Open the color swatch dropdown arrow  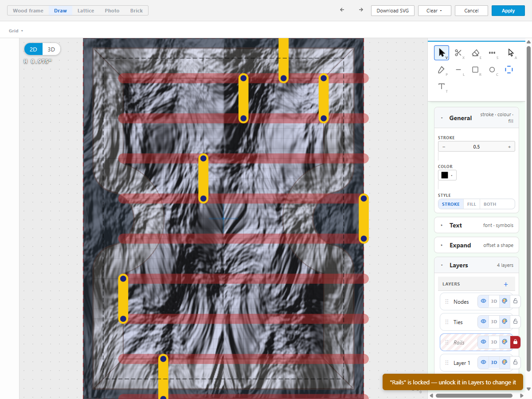click(x=452, y=176)
